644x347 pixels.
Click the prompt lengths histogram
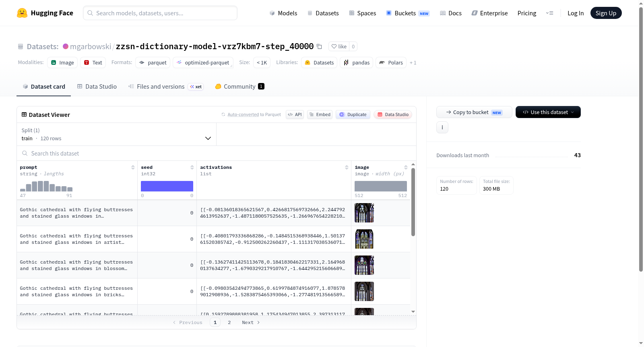[x=46, y=186]
